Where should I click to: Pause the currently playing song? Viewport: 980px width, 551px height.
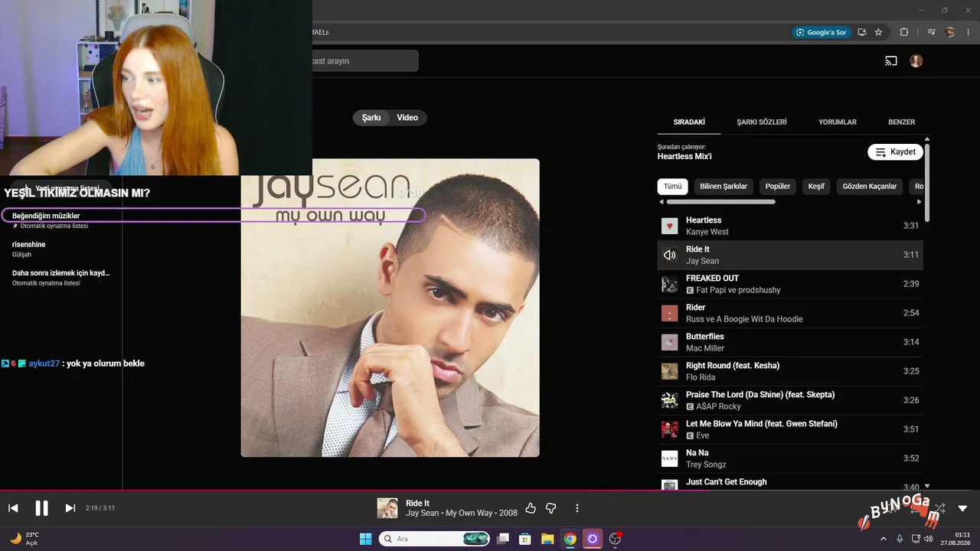pos(41,508)
